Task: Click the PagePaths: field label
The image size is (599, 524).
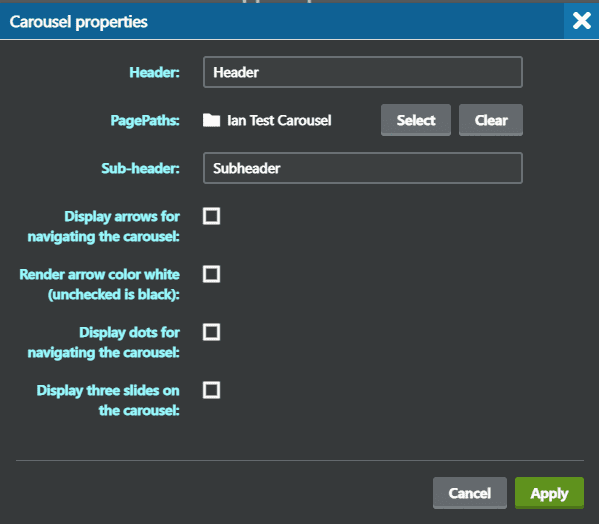Action: (x=145, y=120)
